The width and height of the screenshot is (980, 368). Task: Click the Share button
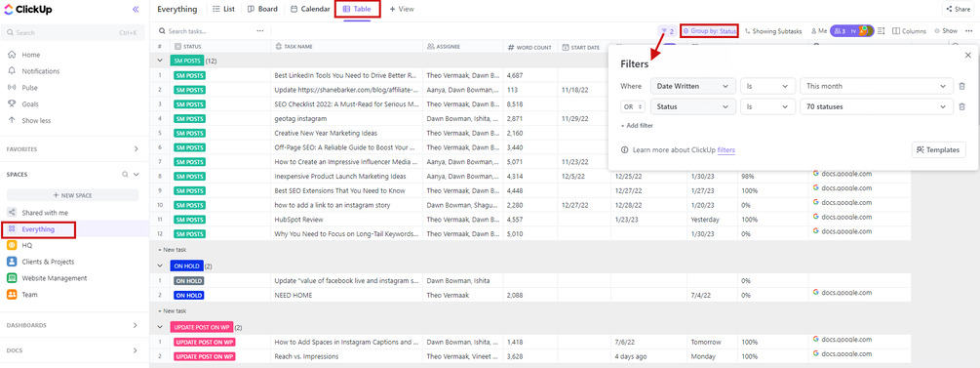[x=959, y=10]
